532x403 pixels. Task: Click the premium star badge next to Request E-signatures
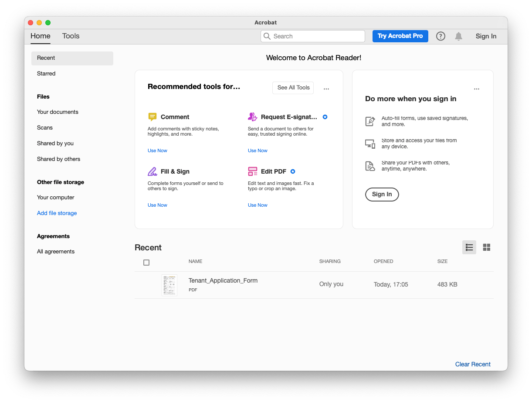[325, 117]
